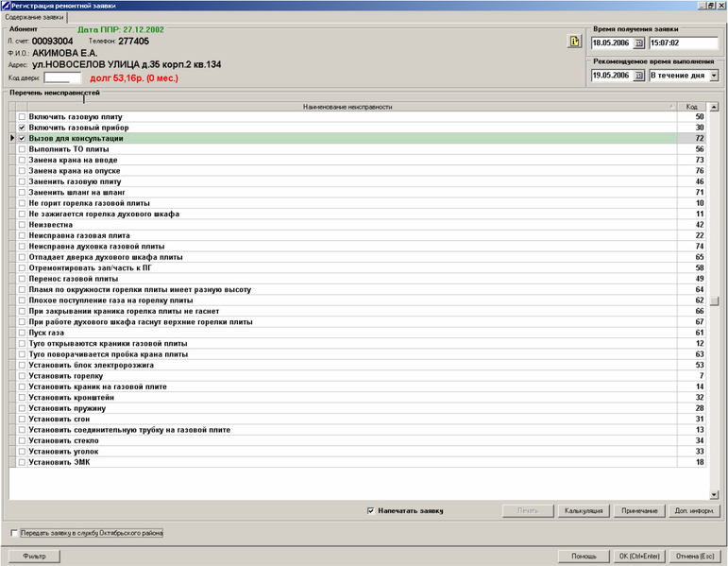The height and width of the screenshot is (566, 728).
Task: Click 'Код' column header to sort
Action: point(692,107)
